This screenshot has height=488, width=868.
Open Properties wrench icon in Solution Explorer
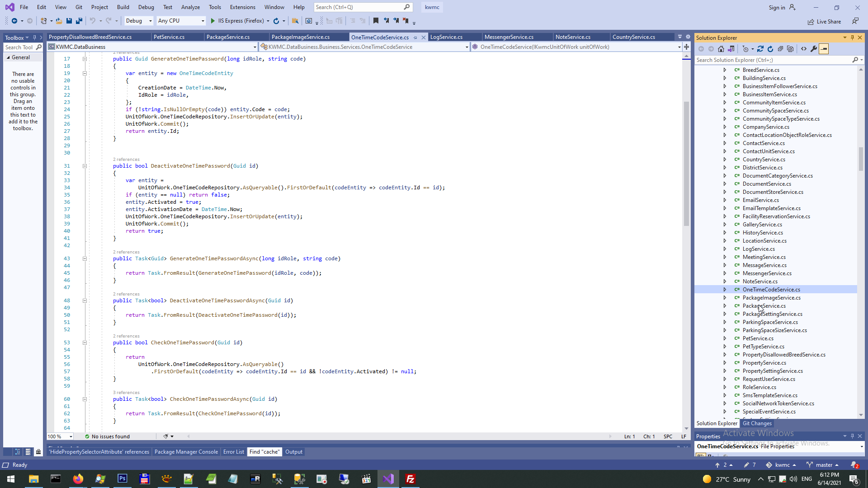click(x=814, y=49)
